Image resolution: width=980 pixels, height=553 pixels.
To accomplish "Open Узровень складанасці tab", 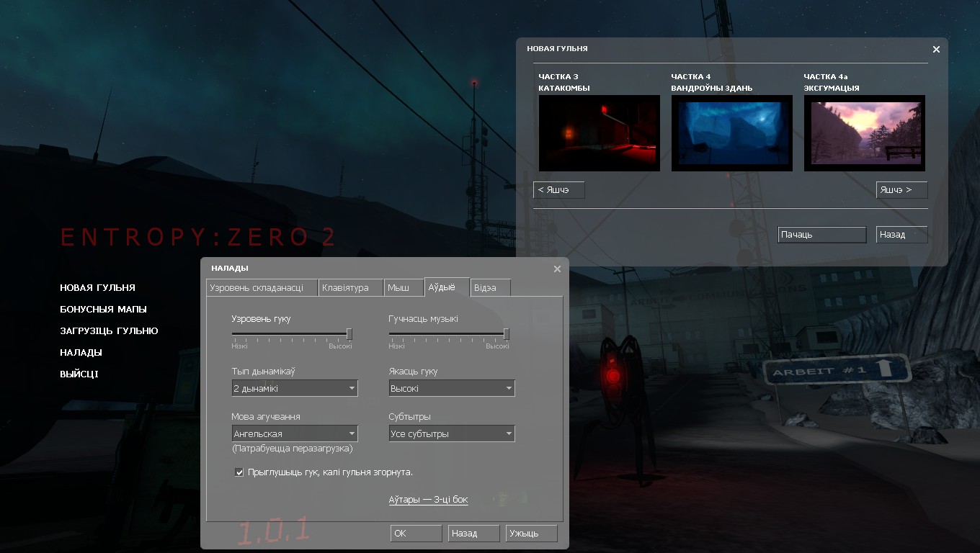I will coord(262,288).
